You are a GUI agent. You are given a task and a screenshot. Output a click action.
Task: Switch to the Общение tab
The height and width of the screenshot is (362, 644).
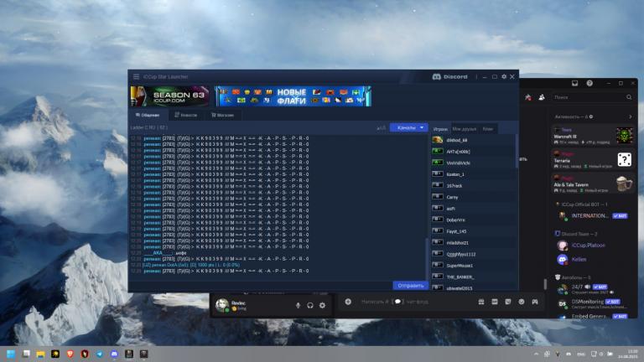[148, 116]
